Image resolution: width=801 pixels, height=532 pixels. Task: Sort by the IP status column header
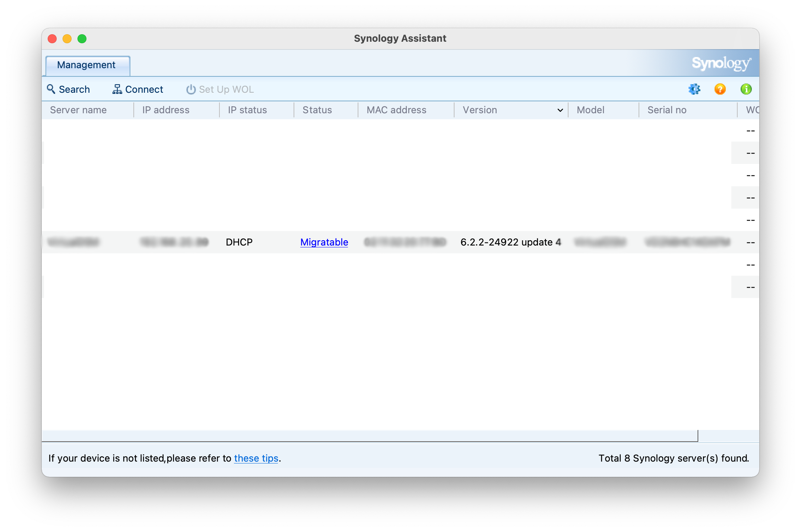(x=257, y=110)
